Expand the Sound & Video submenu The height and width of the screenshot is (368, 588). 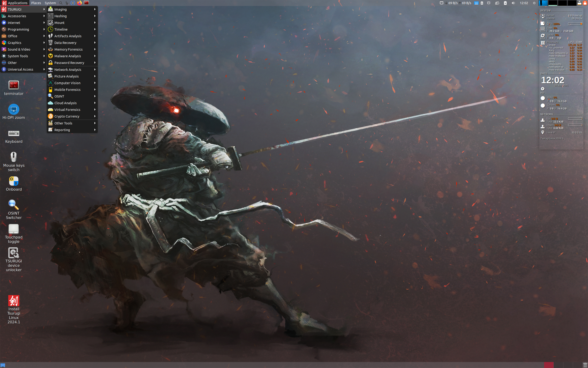click(23, 49)
